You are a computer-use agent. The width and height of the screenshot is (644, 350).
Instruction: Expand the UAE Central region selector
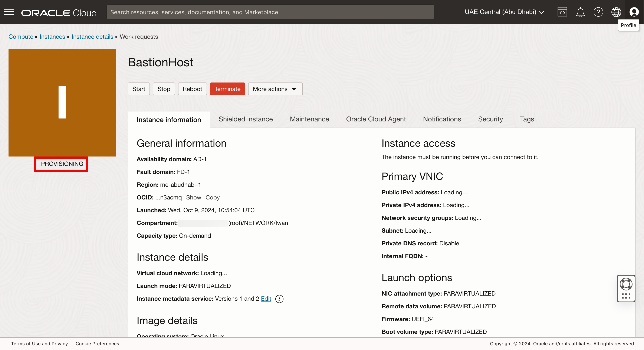point(505,12)
